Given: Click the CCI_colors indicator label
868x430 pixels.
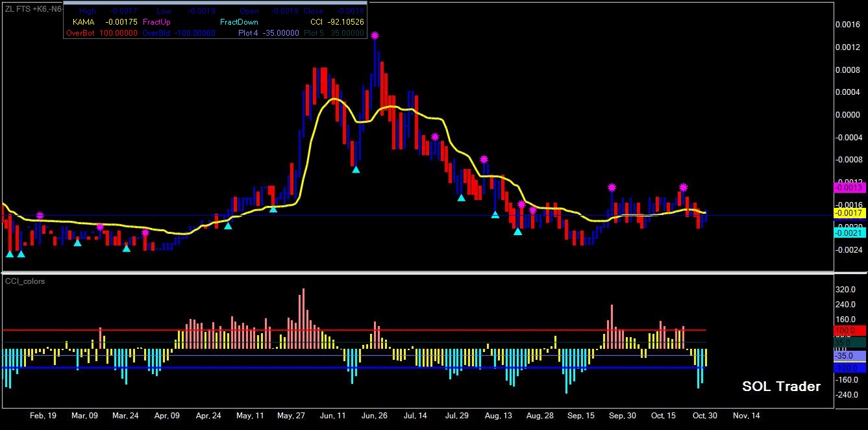Looking at the screenshot, I should click(25, 281).
